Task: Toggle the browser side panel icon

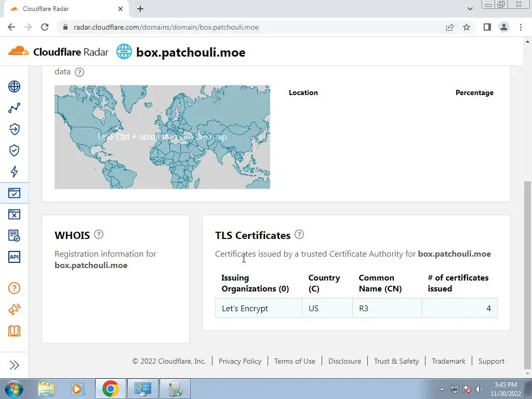Action: 487,27
